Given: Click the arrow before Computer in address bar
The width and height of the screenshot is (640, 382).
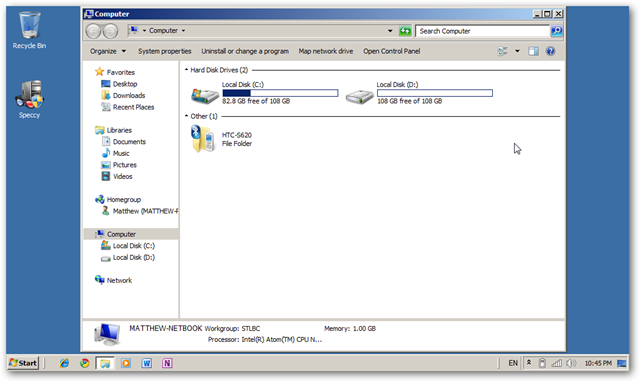Looking at the screenshot, I should tap(144, 31).
